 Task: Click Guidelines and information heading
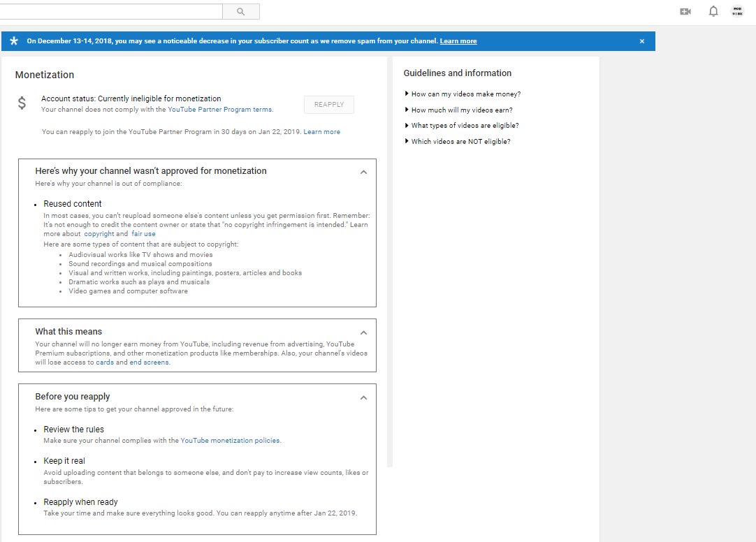coord(457,73)
